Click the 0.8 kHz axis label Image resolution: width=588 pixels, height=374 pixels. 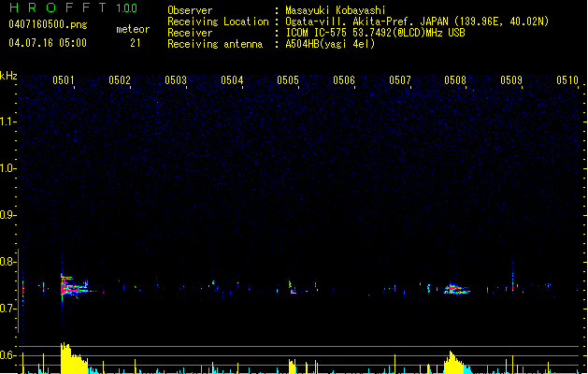coord(7,262)
